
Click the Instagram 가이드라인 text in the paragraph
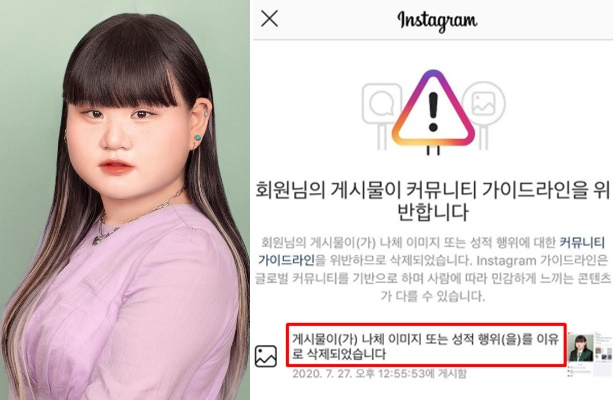pos(542,260)
